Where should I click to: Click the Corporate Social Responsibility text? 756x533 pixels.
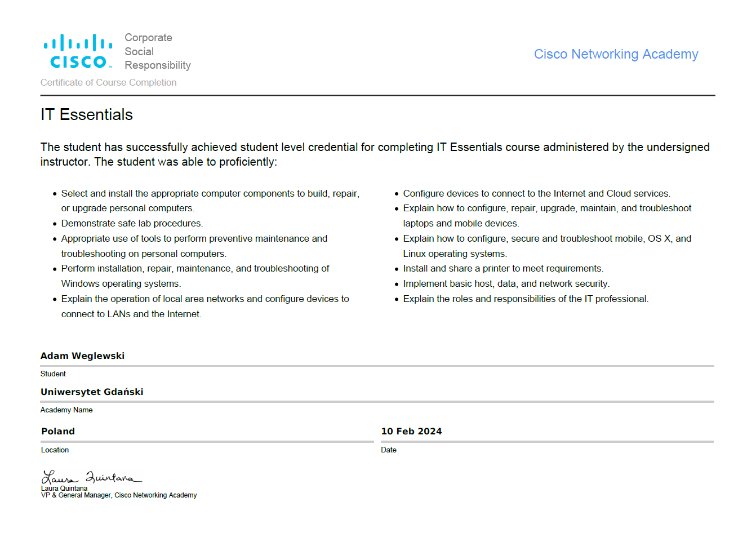point(157,51)
